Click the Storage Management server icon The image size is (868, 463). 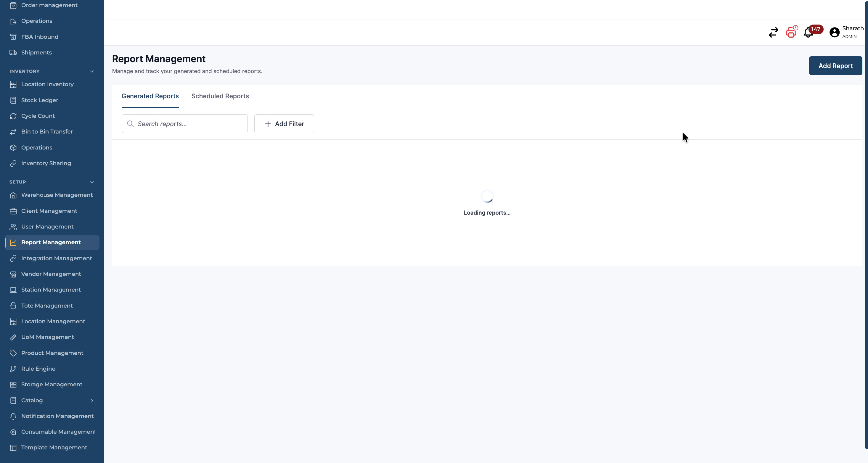pos(13,385)
